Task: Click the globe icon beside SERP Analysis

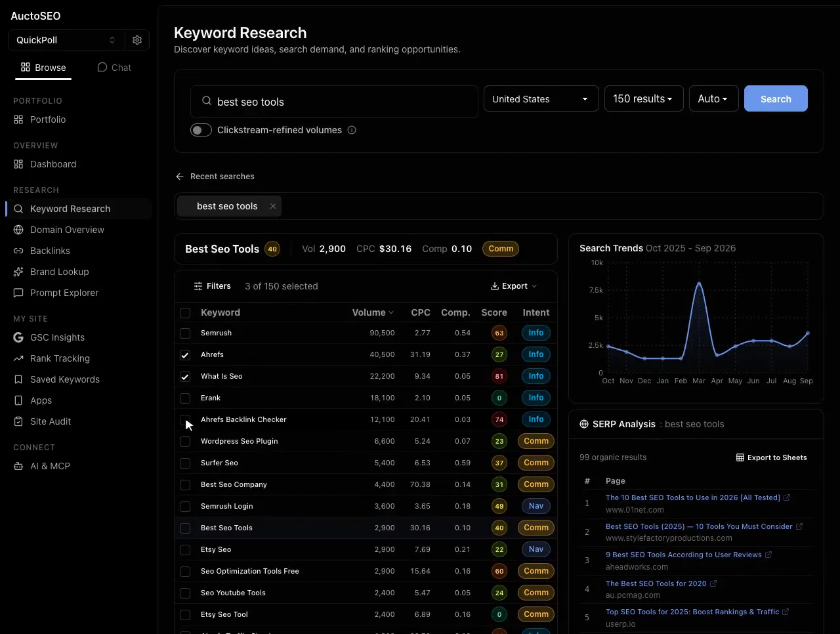Action: click(584, 424)
